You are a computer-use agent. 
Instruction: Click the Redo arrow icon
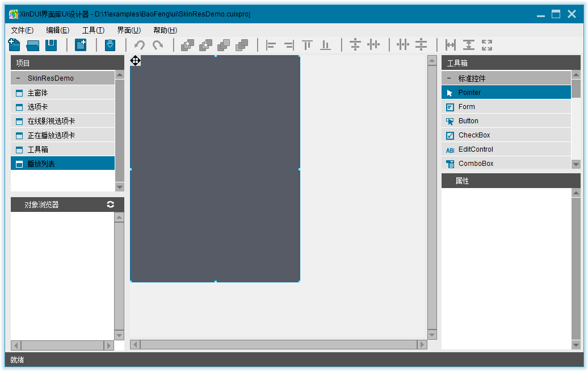(x=158, y=45)
